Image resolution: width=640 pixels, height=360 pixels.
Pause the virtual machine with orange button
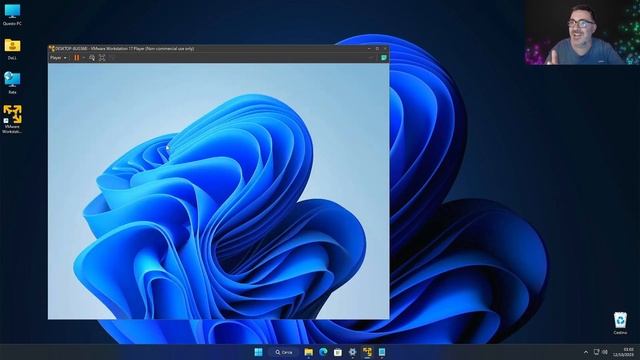click(x=77, y=58)
